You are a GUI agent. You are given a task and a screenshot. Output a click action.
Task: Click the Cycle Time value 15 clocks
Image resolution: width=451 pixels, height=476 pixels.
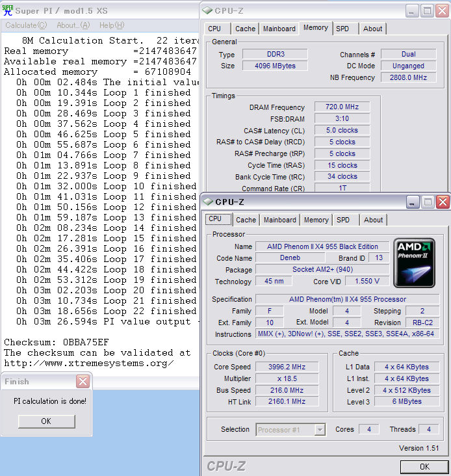(x=342, y=165)
